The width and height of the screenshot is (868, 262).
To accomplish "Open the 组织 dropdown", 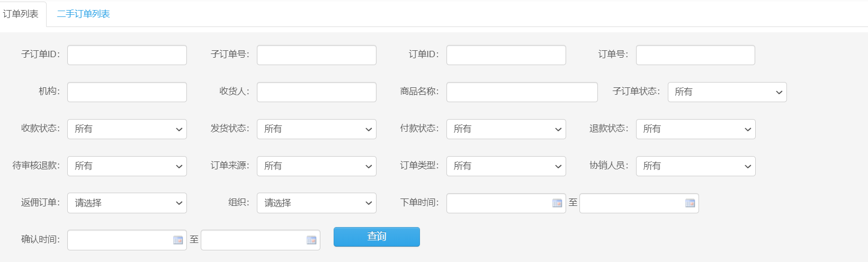I will 316,203.
